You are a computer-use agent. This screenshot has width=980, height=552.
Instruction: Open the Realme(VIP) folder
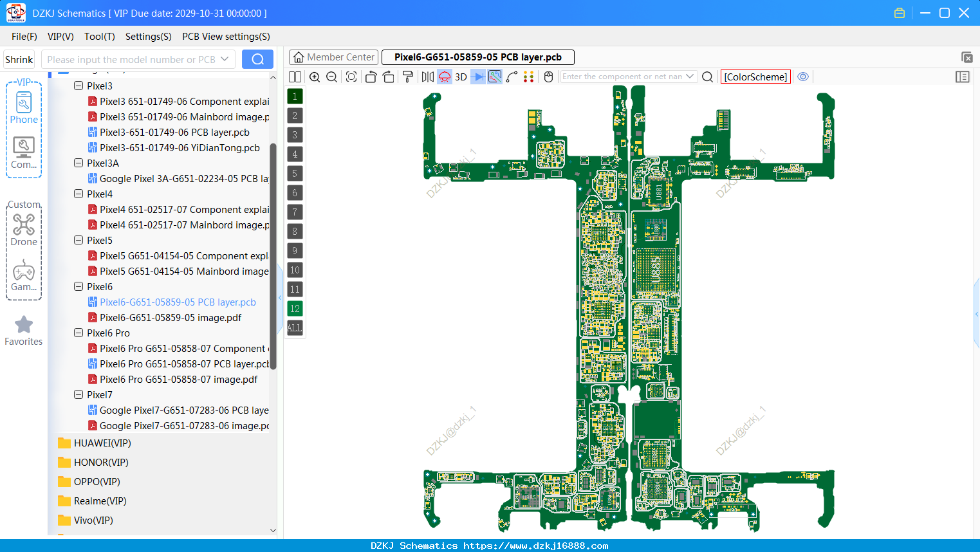click(92, 501)
